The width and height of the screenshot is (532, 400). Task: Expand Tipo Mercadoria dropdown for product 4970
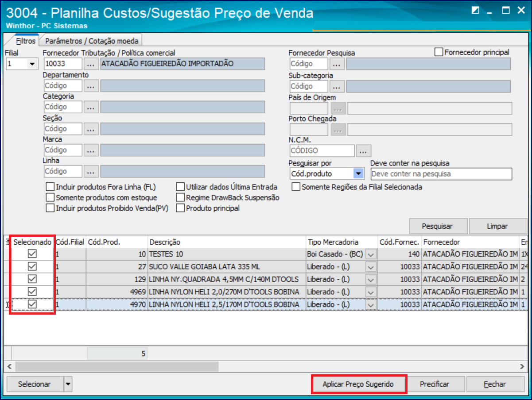tap(371, 304)
